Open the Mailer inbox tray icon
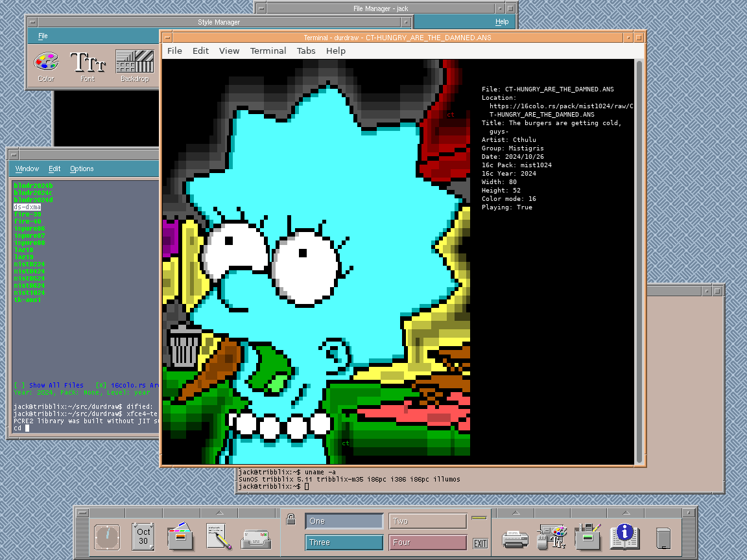 pyautogui.click(x=256, y=539)
